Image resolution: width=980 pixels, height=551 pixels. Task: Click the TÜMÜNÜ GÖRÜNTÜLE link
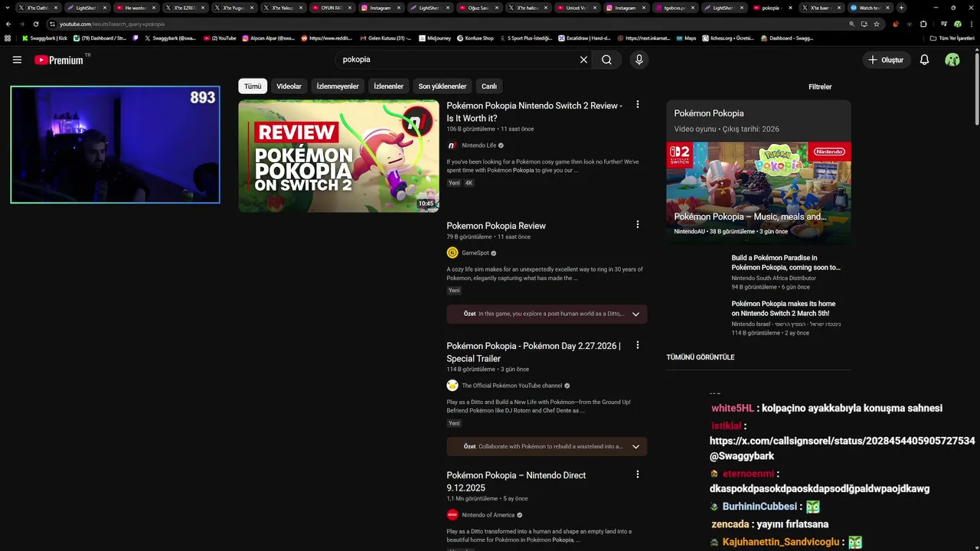click(x=700, y=357)
